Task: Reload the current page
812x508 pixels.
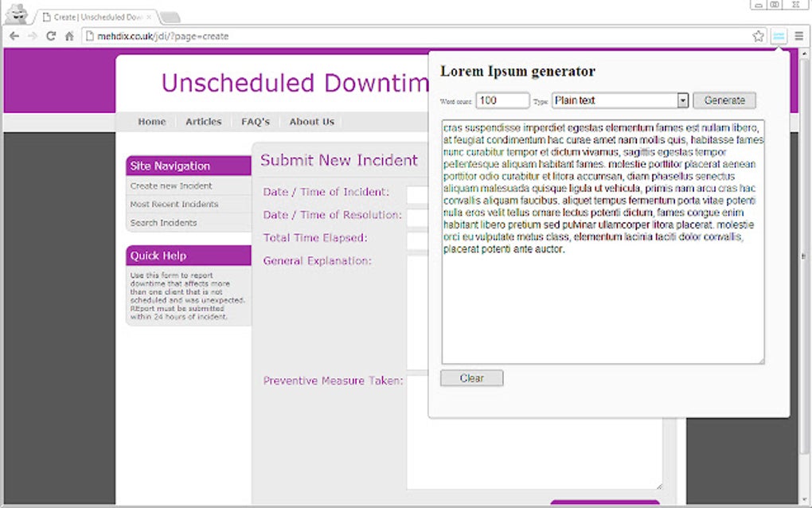Action: (x=50, y=36)
